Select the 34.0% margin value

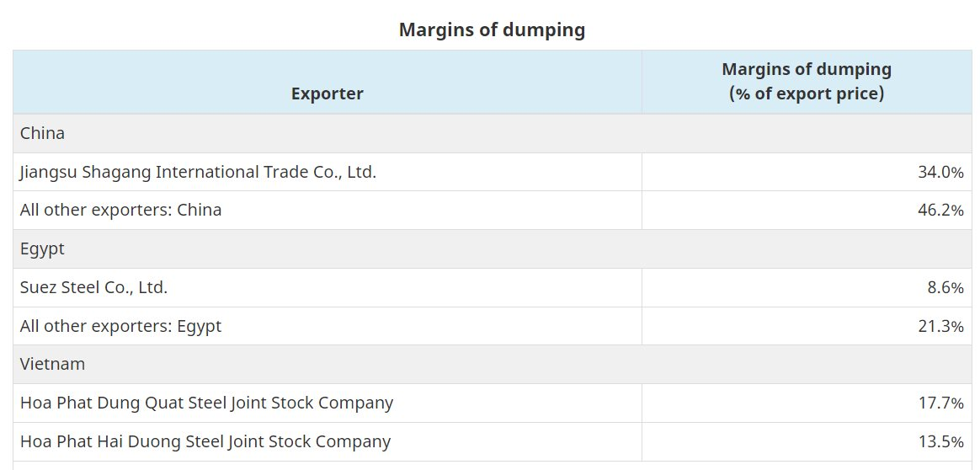click(x=940, y=172)
